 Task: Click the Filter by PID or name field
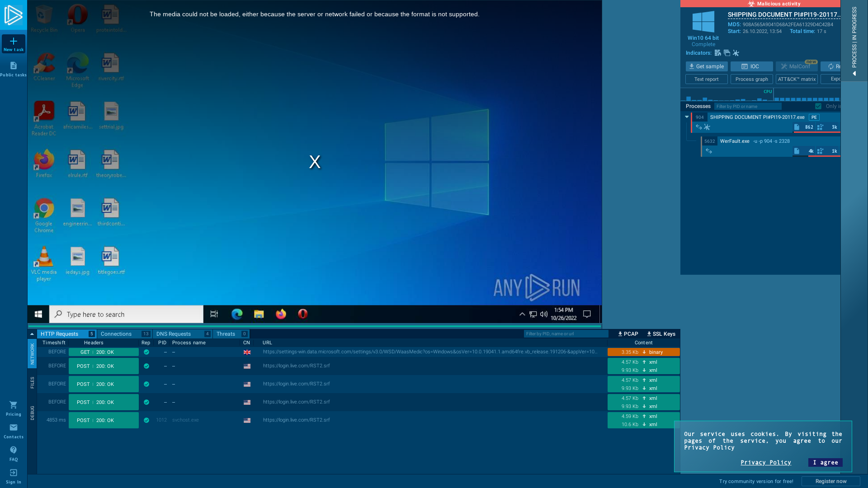point(748,106)
